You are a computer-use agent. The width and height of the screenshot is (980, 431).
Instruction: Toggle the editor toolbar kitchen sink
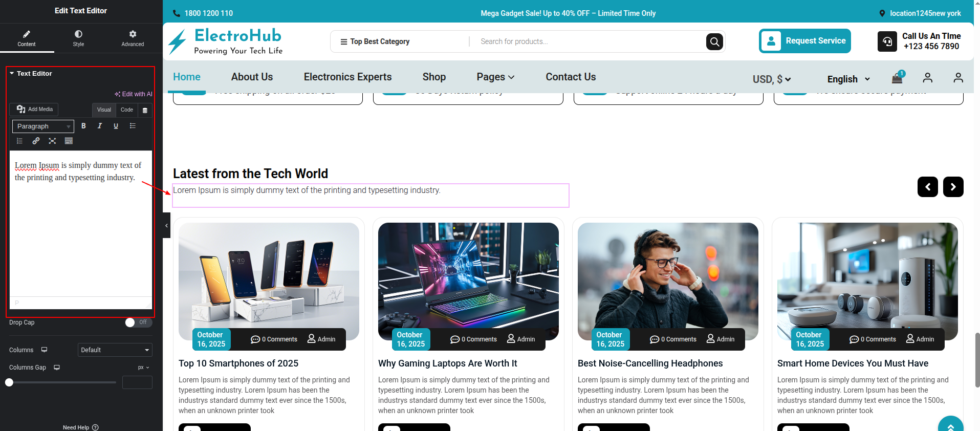[x=69, y=141]
